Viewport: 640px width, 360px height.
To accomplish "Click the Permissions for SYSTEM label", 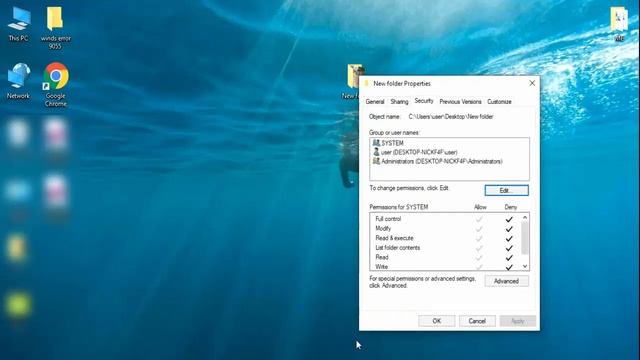I will pyautogui.click(x=399, y=207).
